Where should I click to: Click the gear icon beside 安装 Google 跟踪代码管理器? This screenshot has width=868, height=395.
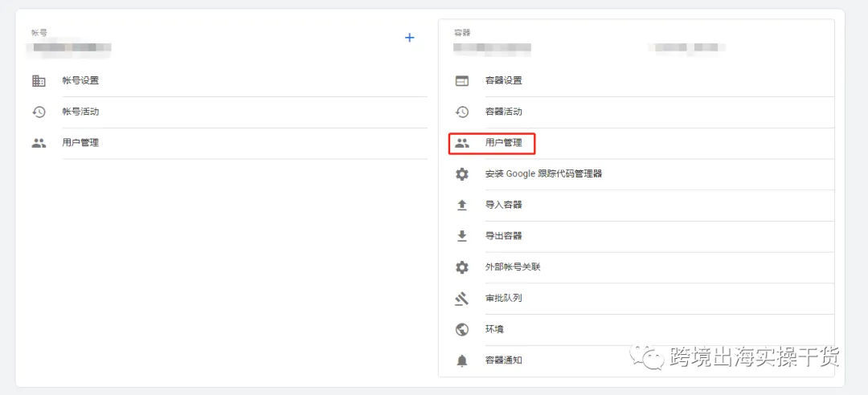click(x=461, y=174)
